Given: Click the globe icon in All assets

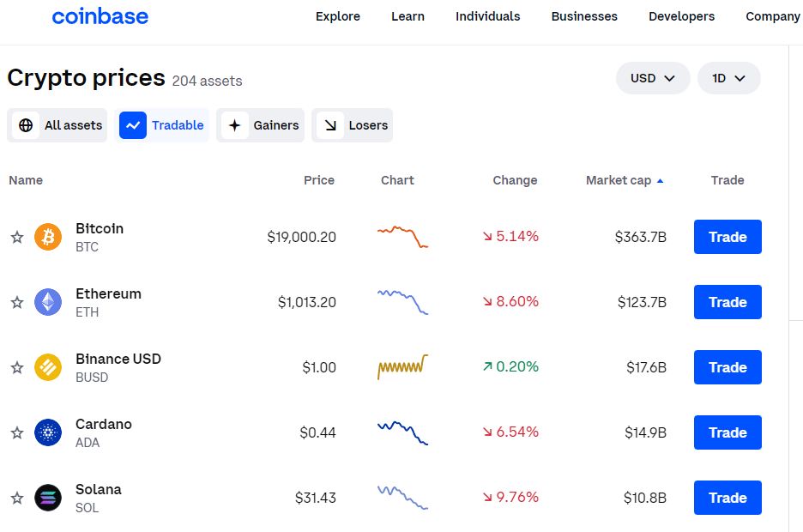Looking at the screenshot, I should click(26, 125).
